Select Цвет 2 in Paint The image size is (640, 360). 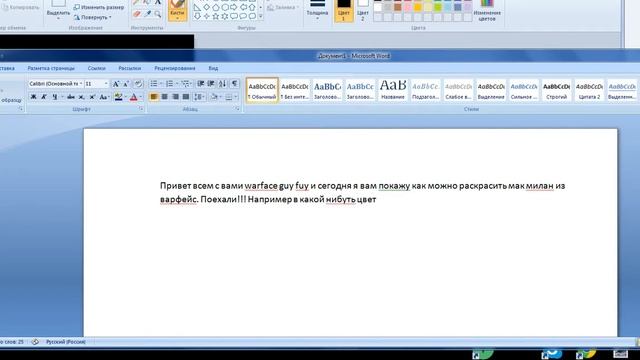tap(362, 11)
